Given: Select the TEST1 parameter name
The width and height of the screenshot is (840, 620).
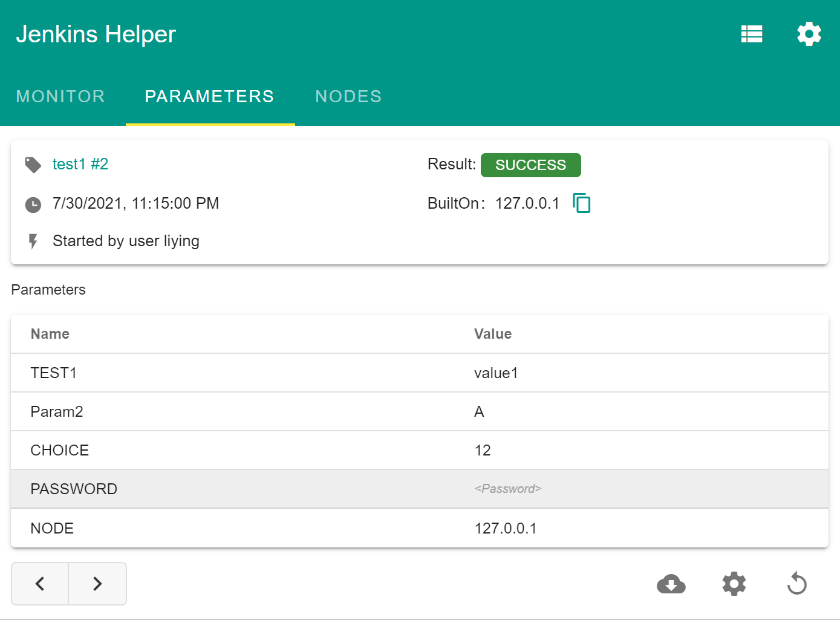Looking at the screenshot, I should pyautogui.click(x=54, y=373).
